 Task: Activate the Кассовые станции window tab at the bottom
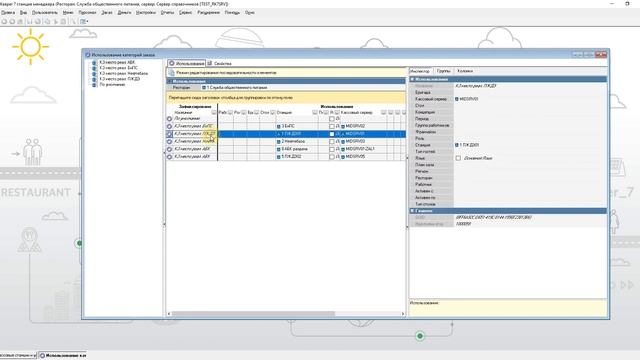18,356
